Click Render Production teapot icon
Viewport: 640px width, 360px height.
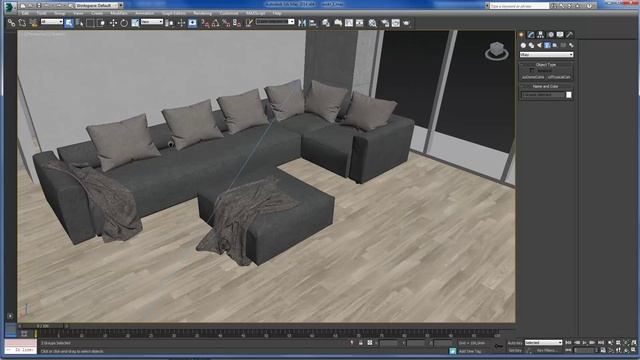tap(406, 23)
